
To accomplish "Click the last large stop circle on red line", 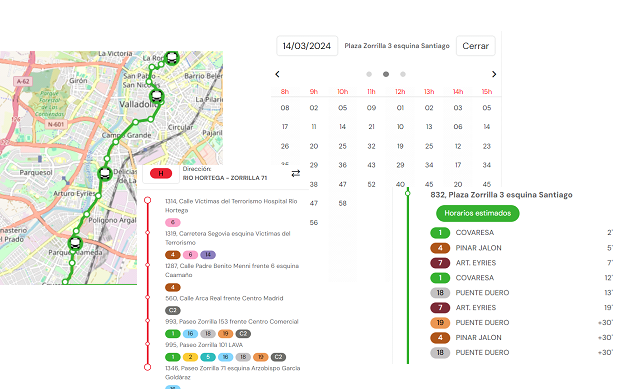I will click(x=147, y=367).
